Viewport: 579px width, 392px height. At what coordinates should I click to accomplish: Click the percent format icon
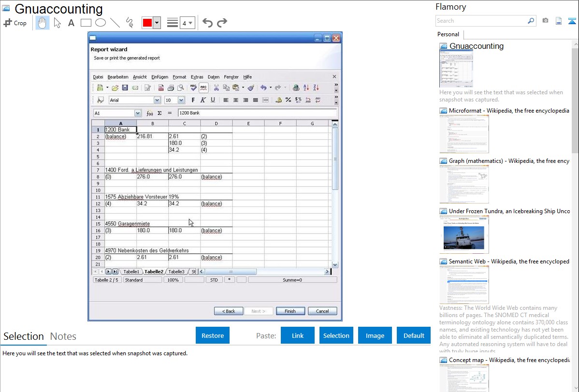(x=288, y=100)
